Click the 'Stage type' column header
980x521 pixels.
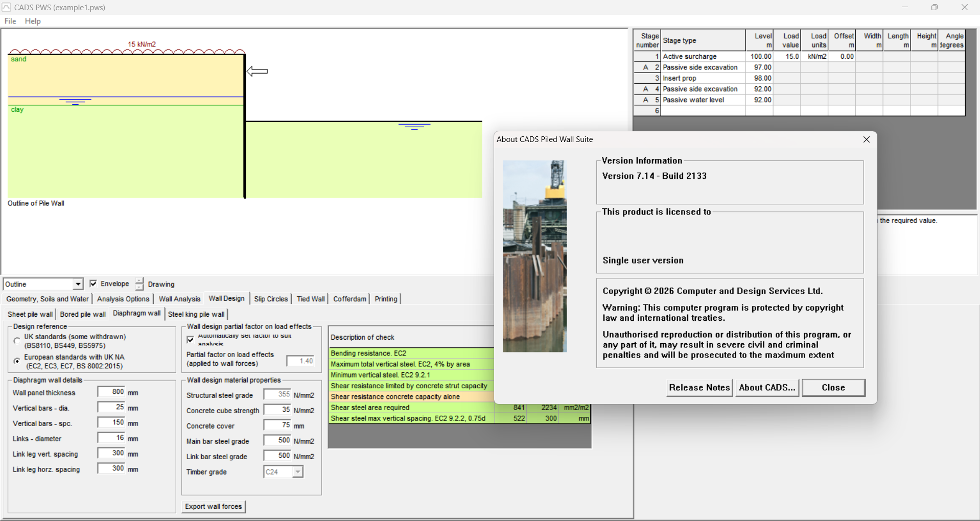point(703,40)
